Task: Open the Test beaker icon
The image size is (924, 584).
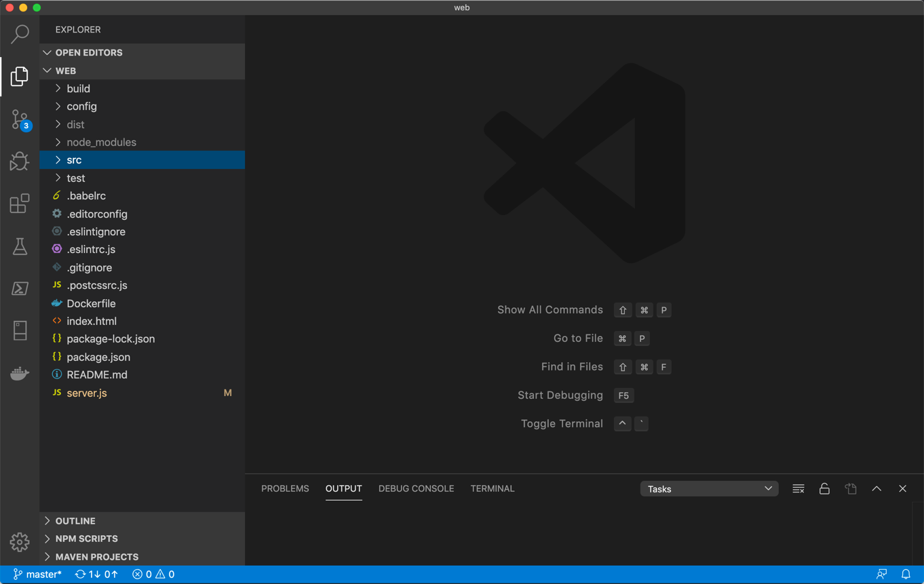Action: (x=20, y=246)
